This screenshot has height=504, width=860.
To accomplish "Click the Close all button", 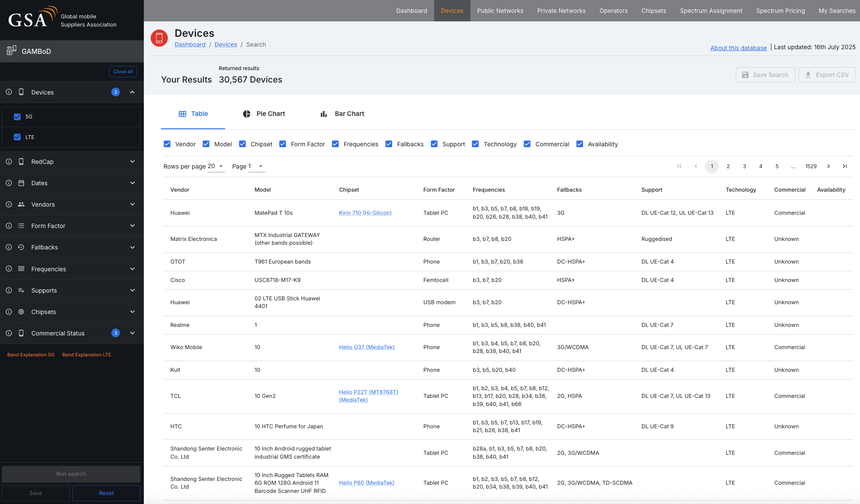I will 123,71.
